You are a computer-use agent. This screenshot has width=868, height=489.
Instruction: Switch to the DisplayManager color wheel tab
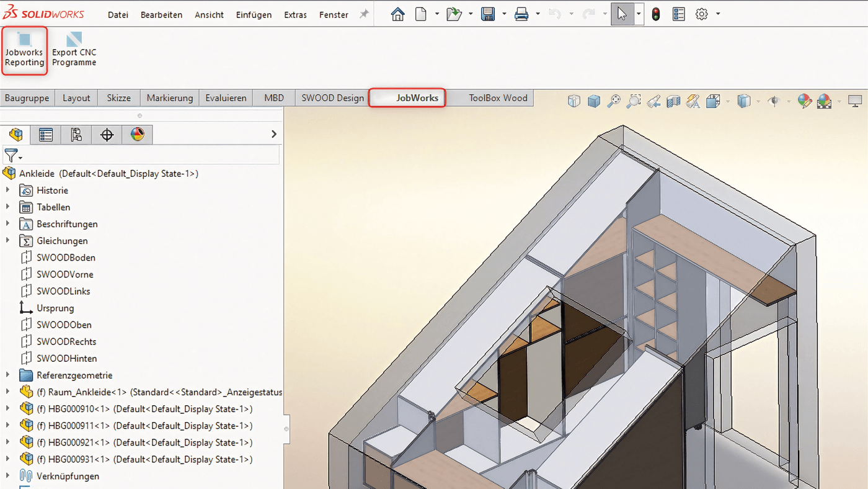(x=137, y=134)
